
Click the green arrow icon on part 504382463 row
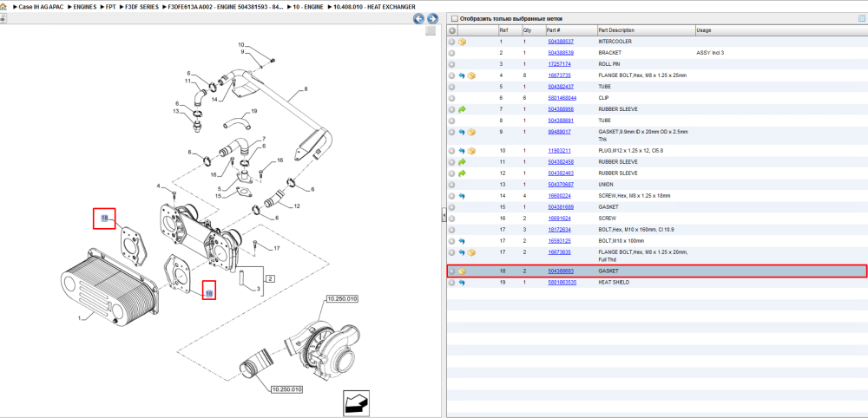click(x=462, y=173)
